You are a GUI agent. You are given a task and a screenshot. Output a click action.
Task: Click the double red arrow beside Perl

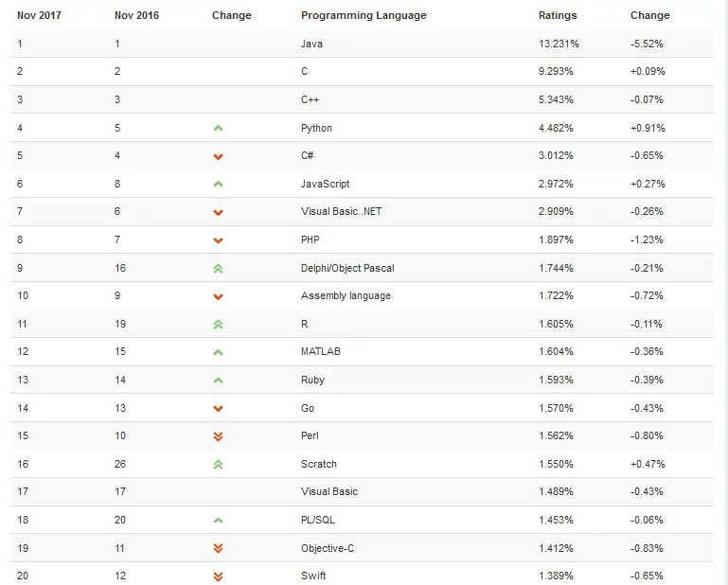point(219,436)
